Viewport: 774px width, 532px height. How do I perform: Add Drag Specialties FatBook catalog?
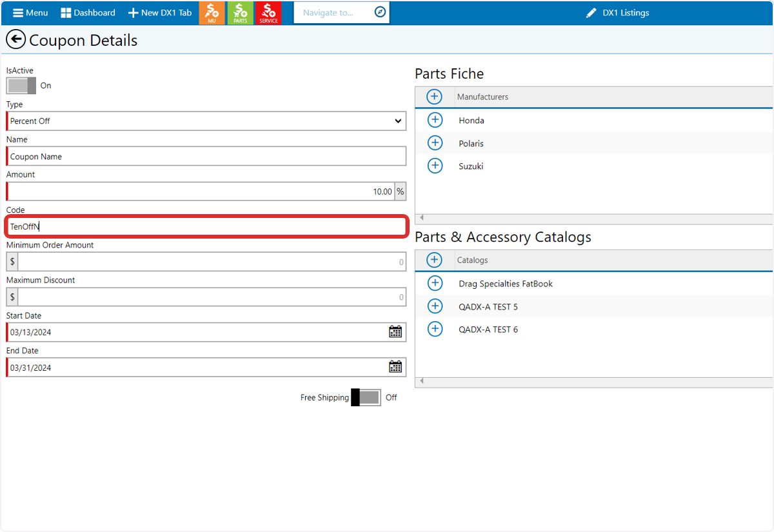coord(435,283)
